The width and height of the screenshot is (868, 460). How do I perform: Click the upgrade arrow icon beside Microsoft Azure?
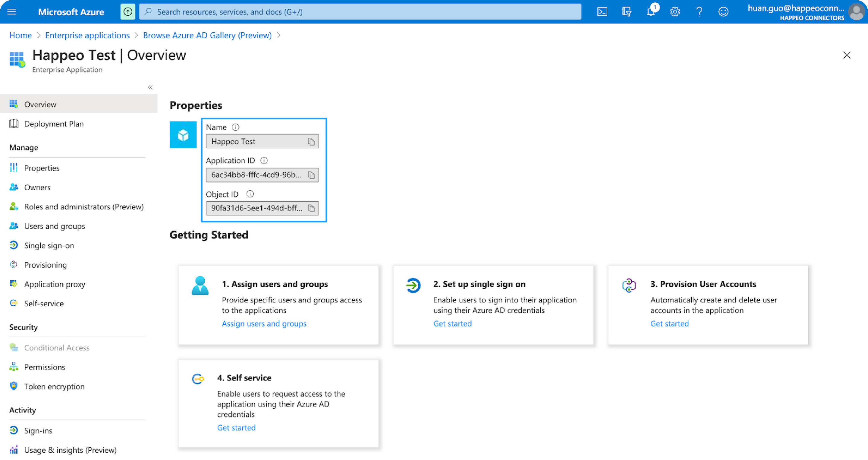128,12
